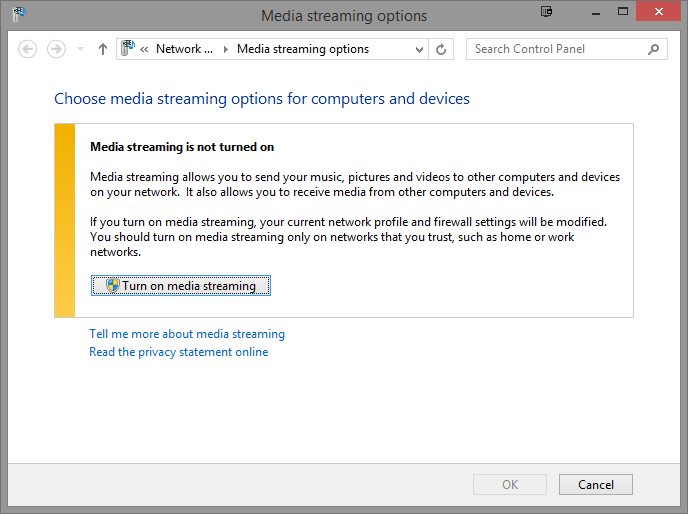Click the Turn on media streaming button

181,286
